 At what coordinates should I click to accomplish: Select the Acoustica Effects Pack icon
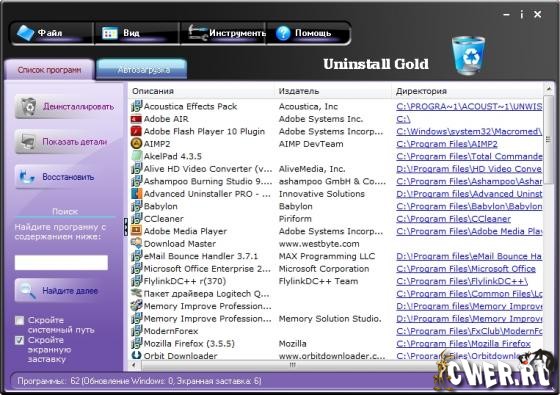(x=136, y=106)
